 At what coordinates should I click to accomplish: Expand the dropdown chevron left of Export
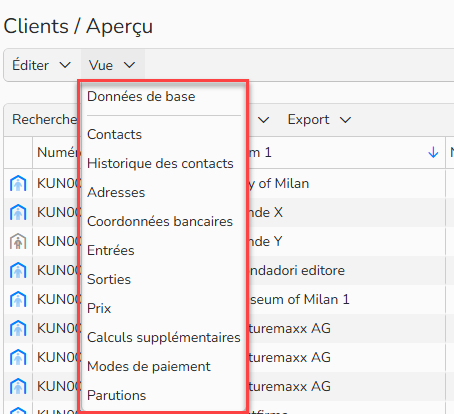(263, 120)
